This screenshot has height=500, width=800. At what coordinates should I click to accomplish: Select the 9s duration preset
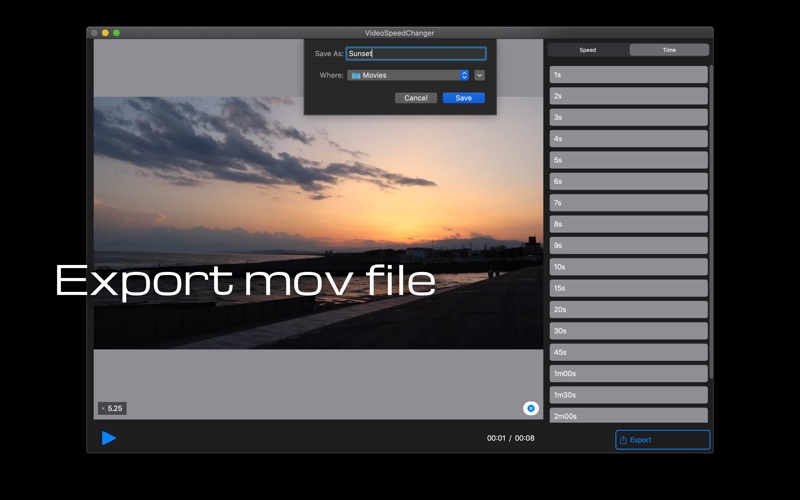click(629, 245)
